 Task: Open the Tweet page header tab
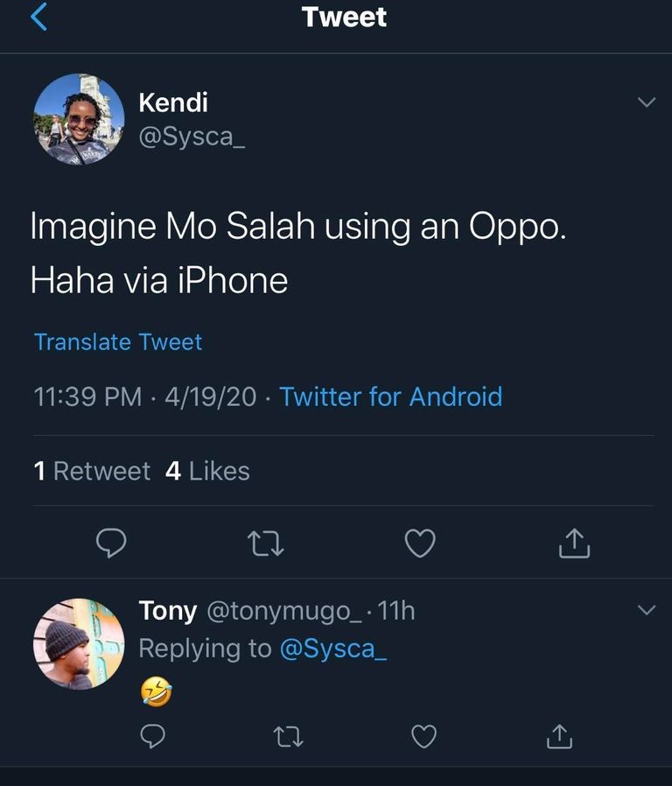pyautogui.click(x=345, y=17)
